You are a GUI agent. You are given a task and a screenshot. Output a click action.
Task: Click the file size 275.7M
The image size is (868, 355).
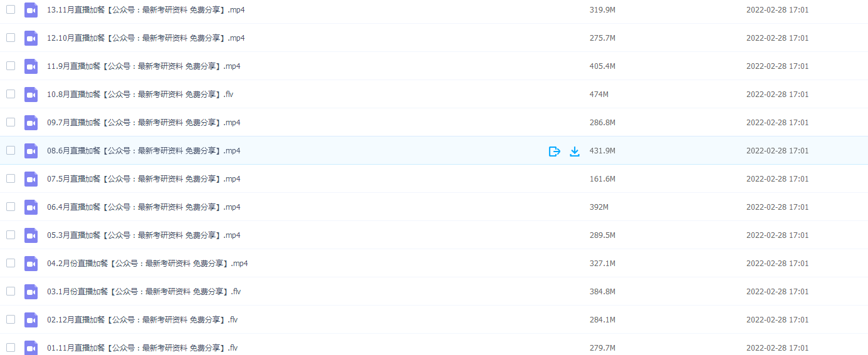(x=602, y=38)
